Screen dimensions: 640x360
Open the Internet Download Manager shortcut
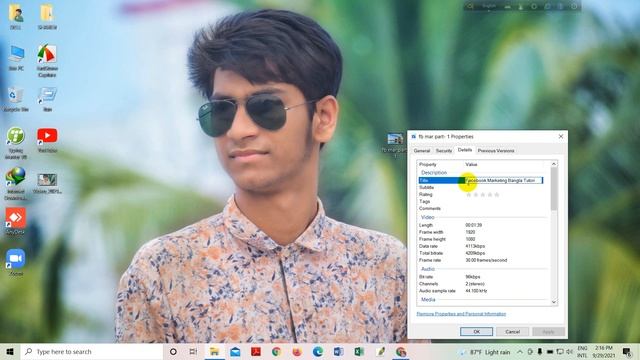coord(16,183)
